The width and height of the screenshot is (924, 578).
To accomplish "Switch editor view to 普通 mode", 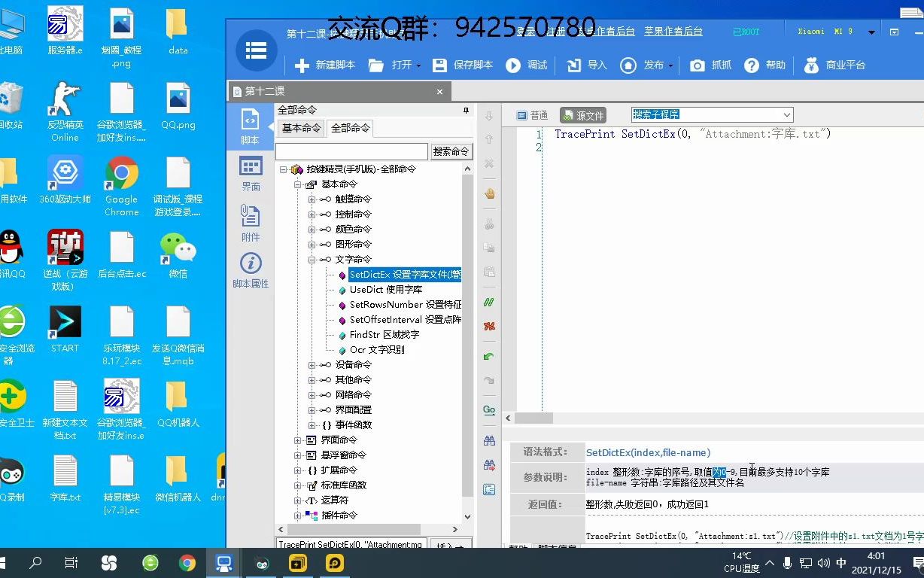I will click(x=533, y=115).
